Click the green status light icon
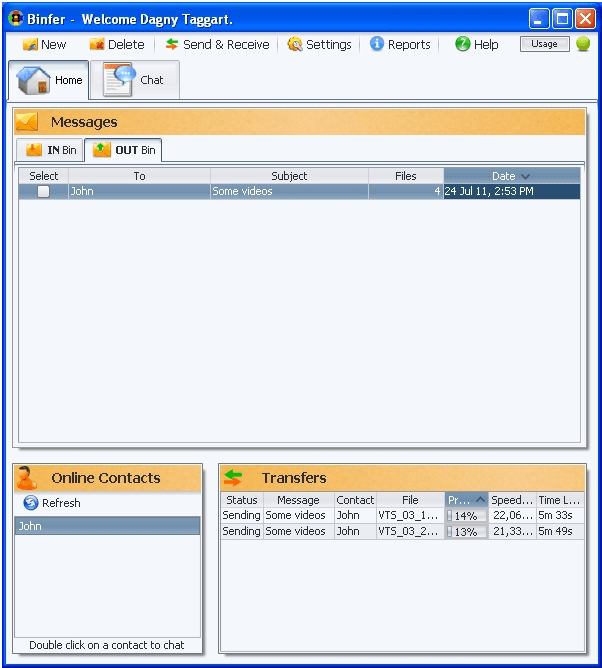Viewport: 602px width, 668px height. click(x=583, y=44)
